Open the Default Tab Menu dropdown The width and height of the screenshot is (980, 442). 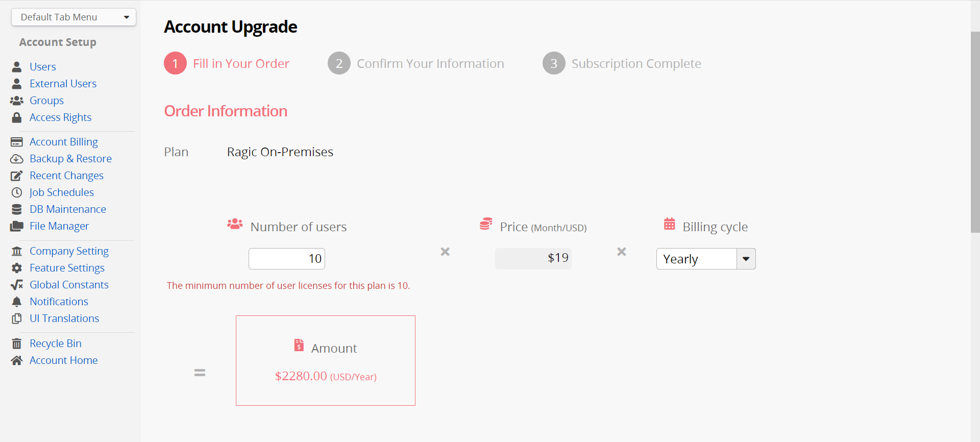[x=73, y=17]
